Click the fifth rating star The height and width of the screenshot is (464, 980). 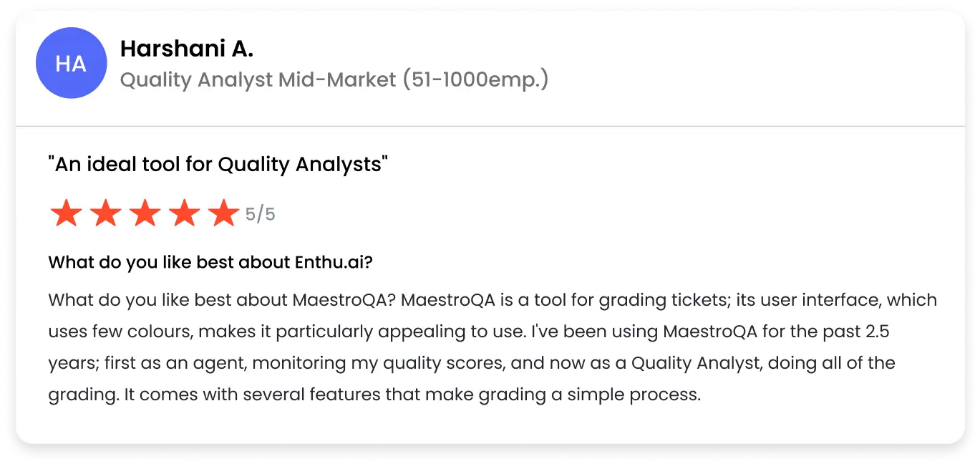(x=223, y=213)
